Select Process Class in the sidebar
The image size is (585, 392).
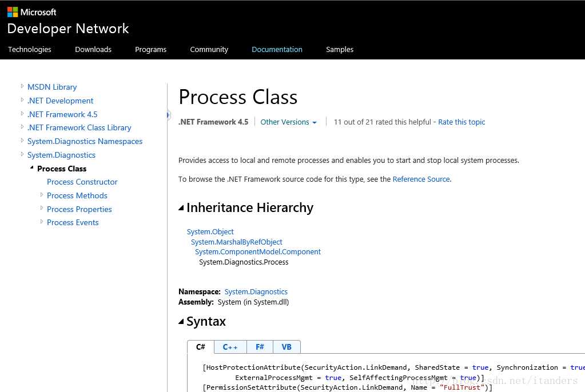(x=62, y=169)
